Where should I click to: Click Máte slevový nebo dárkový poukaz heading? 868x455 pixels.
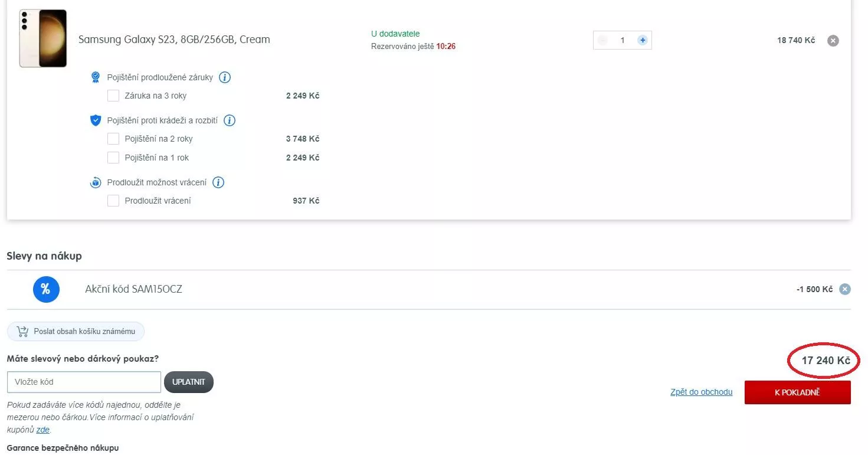click(x=83, y=358)
